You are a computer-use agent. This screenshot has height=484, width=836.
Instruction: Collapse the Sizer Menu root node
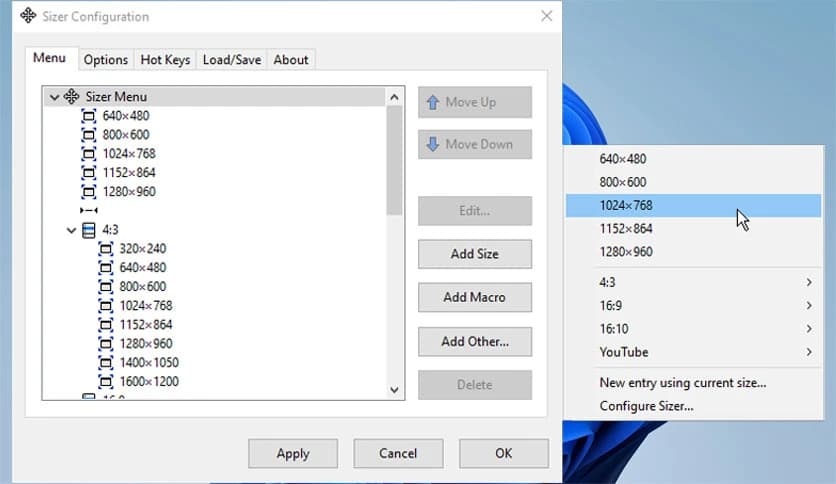tap(54, 97)
